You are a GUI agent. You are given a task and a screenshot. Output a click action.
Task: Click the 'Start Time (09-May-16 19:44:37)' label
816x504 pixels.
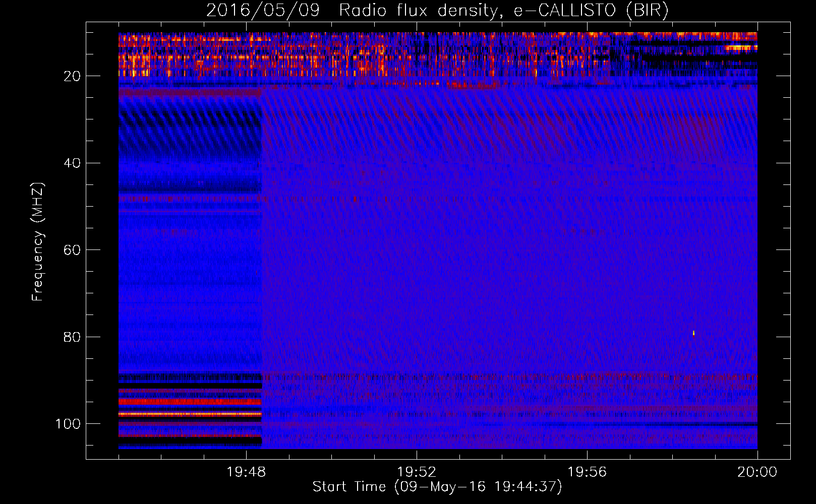pyautogui.click(x=437, y=486)
